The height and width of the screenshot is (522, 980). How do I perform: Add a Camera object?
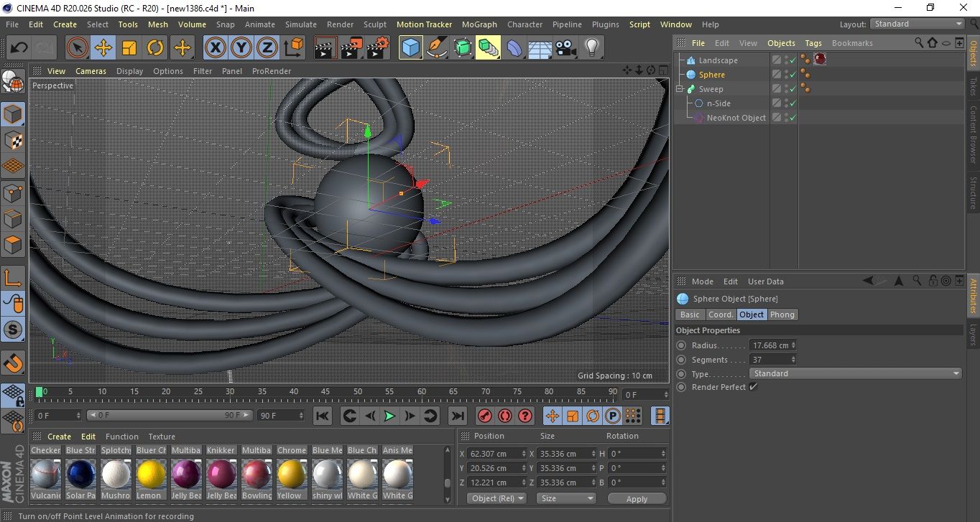(566, 48)
